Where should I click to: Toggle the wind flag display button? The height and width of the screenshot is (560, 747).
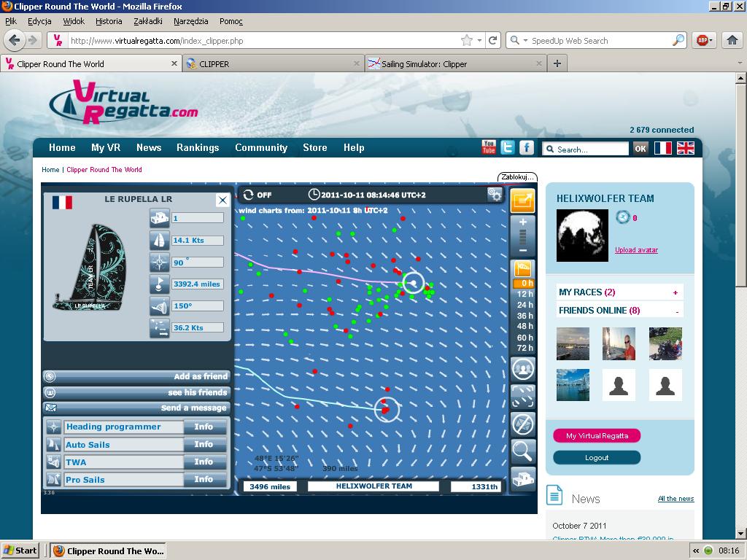(522, 268)
